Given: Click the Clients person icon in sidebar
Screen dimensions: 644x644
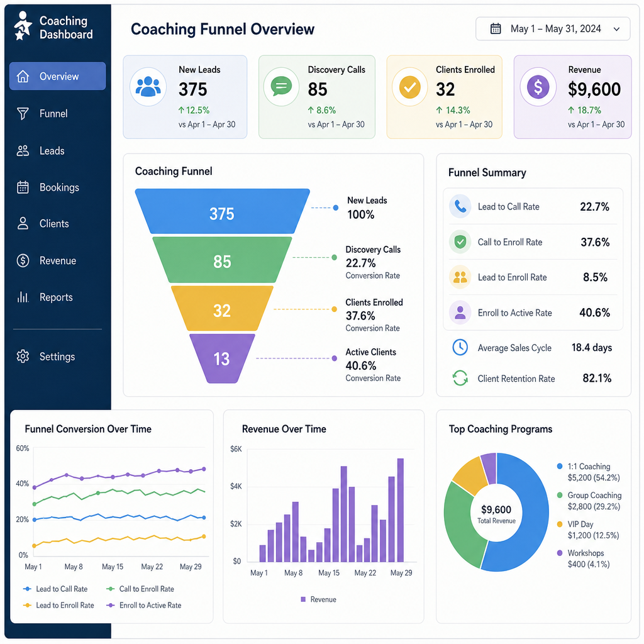Looking at the screenshot, I should 23,224.
